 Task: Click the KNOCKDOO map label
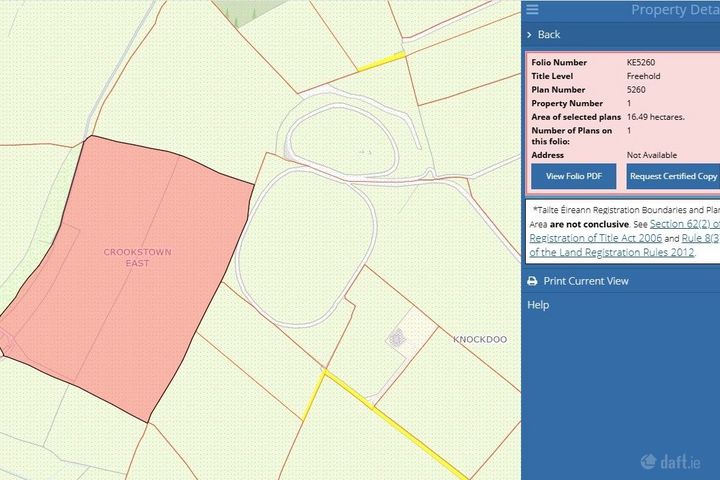(480, 339)
